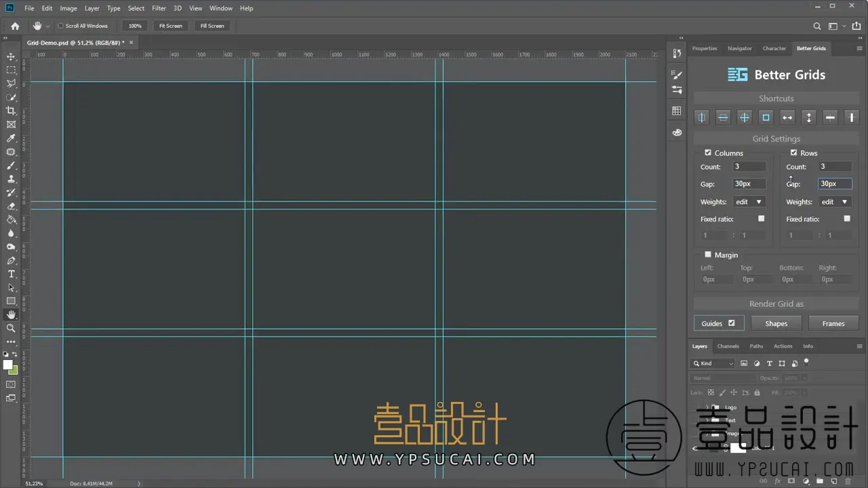Select the Move tool

pyautogui.click(x=11, y=57)
